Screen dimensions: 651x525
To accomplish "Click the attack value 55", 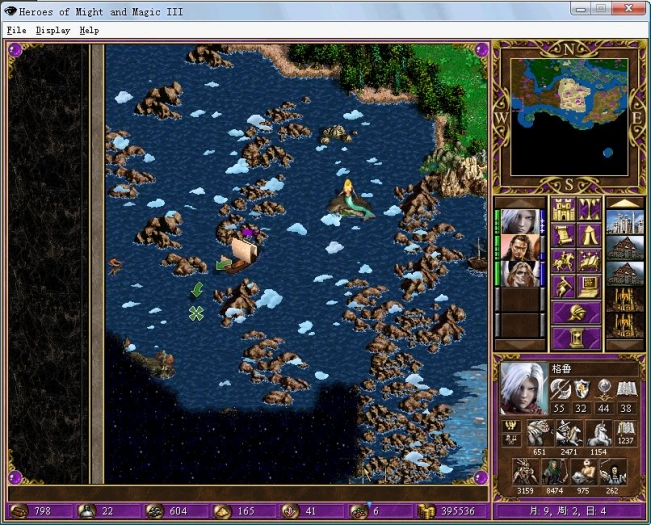I will [559, 408].
